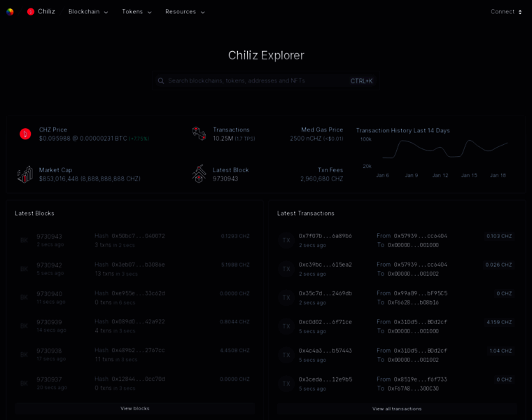Open transaction 0x35c7d...2469db
Screen dimensions: 532x420
pyautogui.click(x=325, y=293)
